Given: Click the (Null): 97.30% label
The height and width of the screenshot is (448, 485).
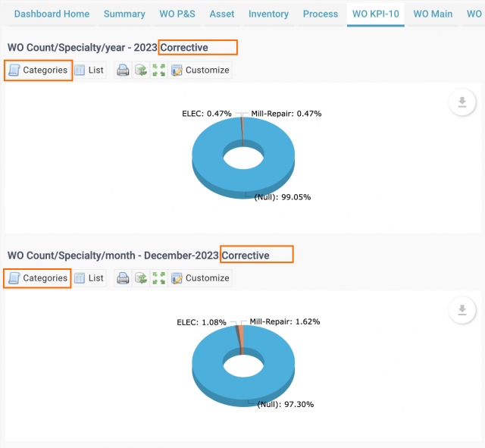Looking at the screenshot, I should point(286,404).
